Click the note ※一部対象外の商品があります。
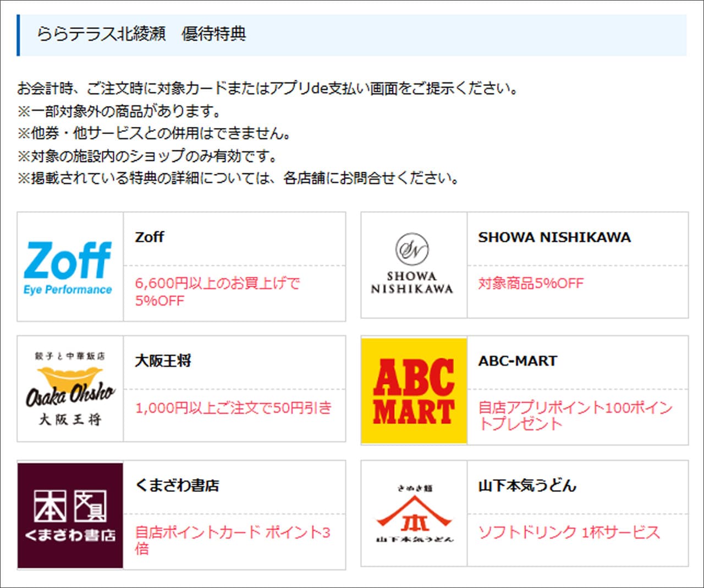704x588 pixels. coord(120,112)
